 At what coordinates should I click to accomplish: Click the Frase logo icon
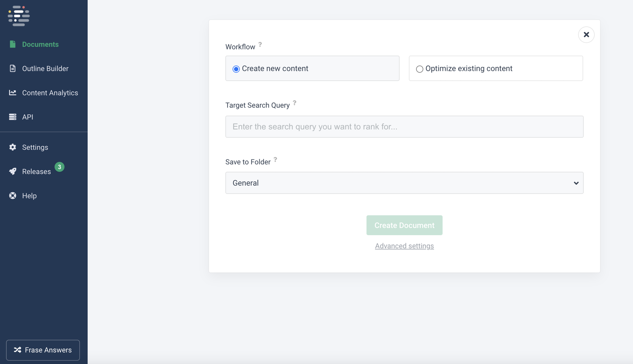pos(19,15)
